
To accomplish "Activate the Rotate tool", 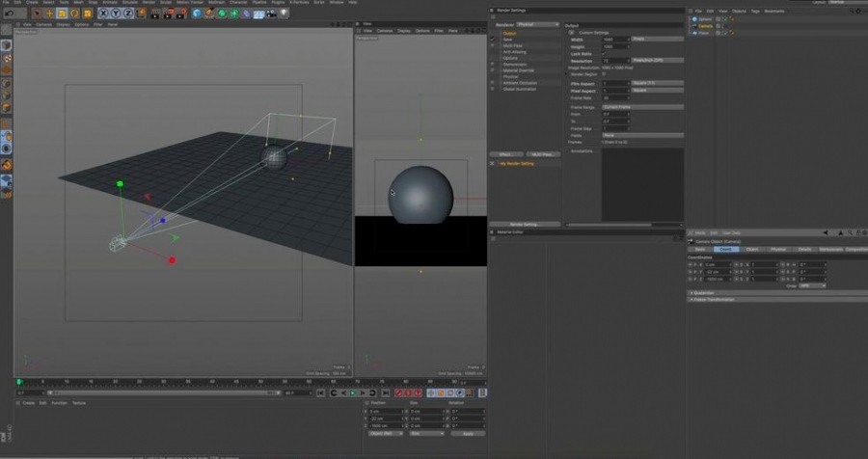I will click(74, 13).
